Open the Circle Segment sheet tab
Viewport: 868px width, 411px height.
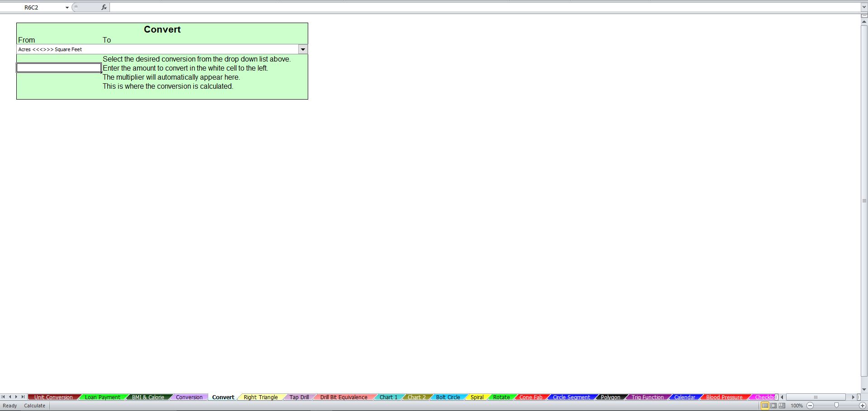572,397
